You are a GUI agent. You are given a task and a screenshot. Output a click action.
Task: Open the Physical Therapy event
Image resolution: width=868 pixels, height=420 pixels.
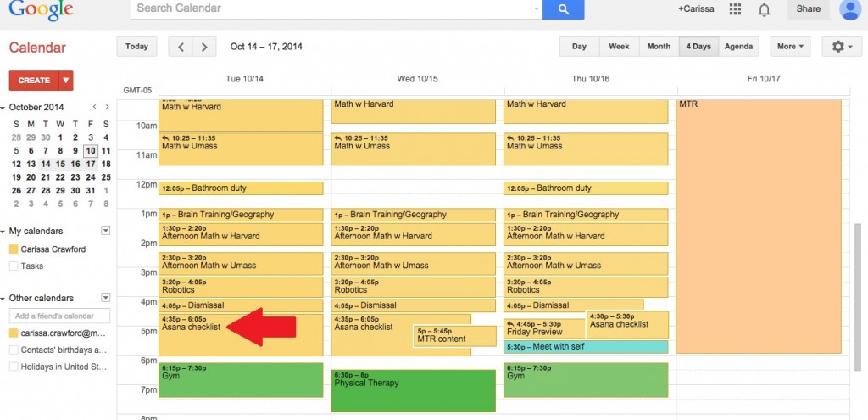pyautogui.click(x=414, y=391)
